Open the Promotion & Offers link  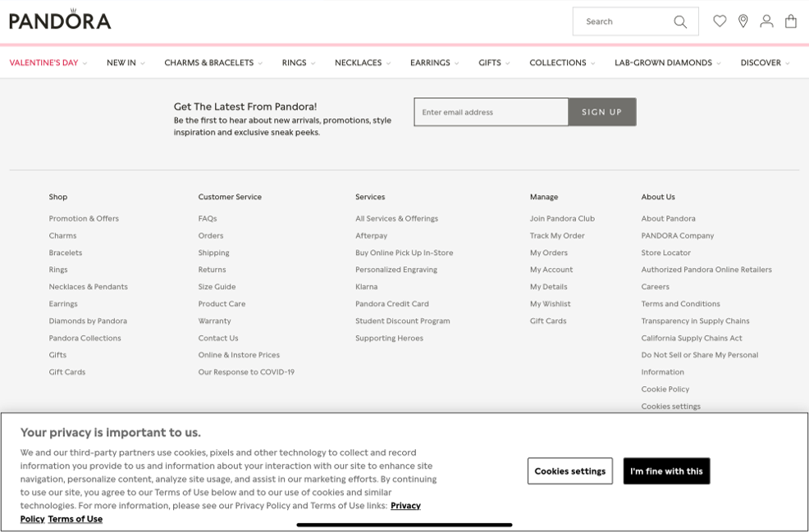(x=84, y=219)
